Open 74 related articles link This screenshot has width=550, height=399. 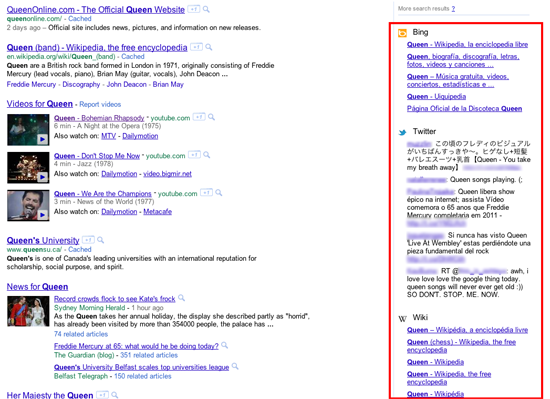[81, 334]
